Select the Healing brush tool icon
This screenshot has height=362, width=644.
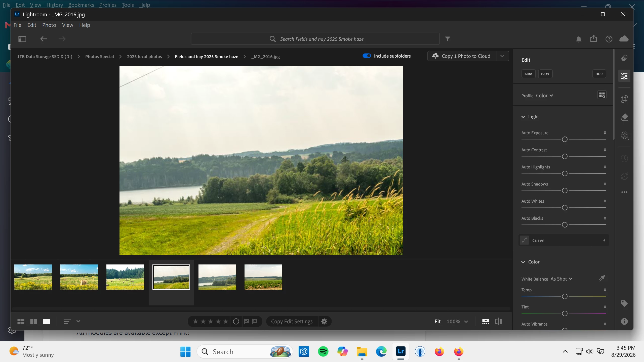pyautogui.click(x=624, y=117)
